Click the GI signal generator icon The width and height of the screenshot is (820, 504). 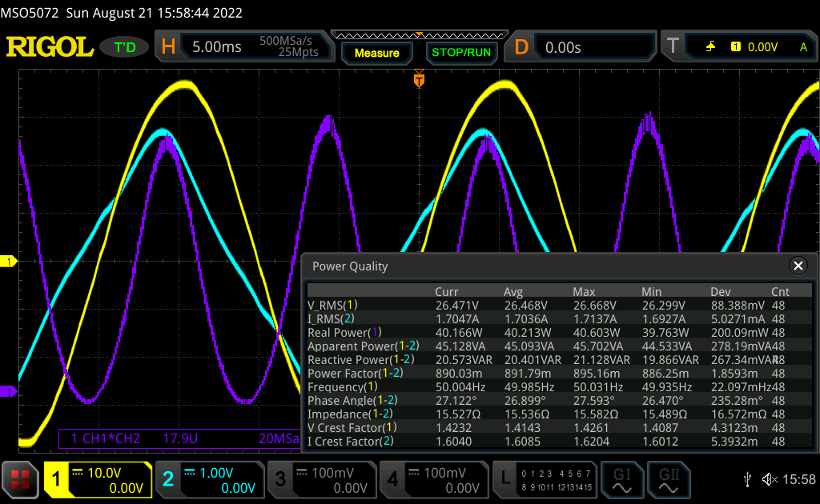click(x=621, y=479)
